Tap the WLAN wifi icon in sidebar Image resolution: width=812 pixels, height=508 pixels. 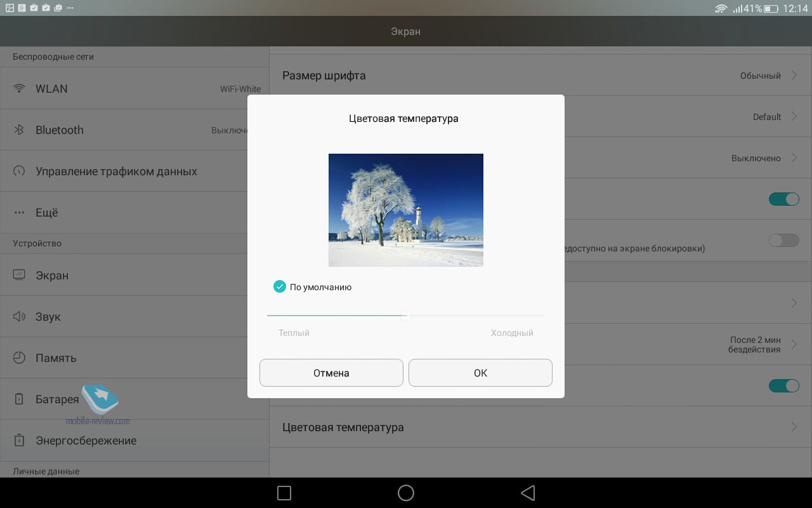point(19,88)
